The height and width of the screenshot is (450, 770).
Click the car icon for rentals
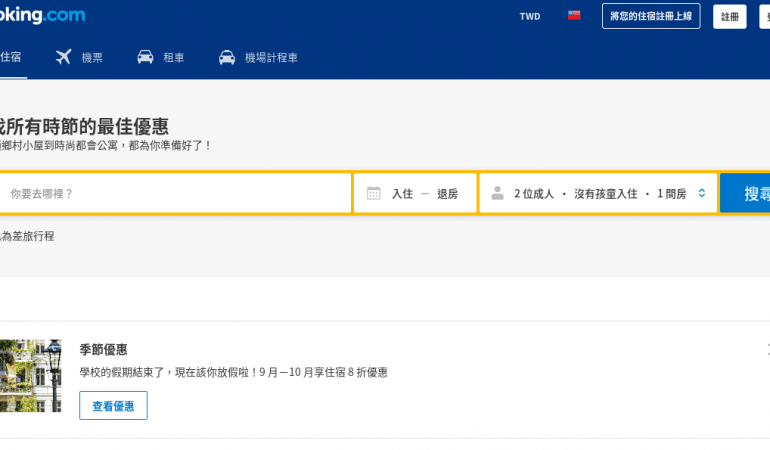coord(145,57)
